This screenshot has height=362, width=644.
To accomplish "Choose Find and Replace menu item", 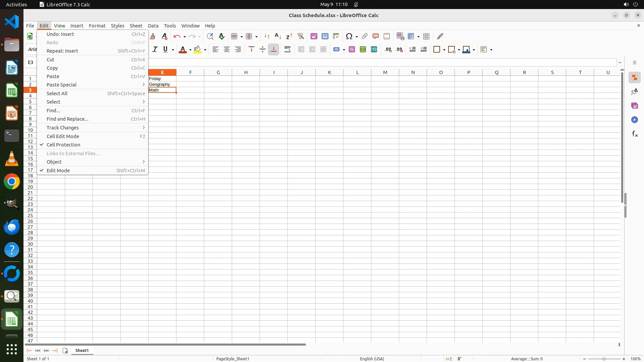I will (x=67, y=119).
